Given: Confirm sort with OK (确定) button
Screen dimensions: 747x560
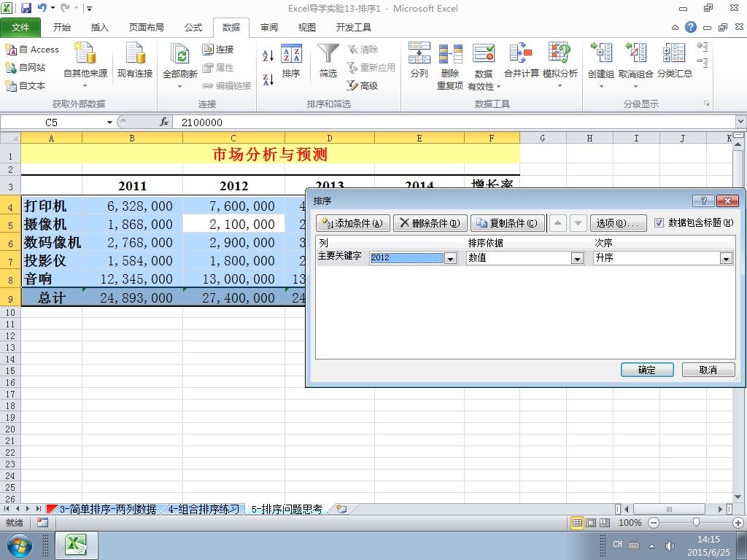Looking at the screenshot, I should pyautogui.click(x=647, y=370).
